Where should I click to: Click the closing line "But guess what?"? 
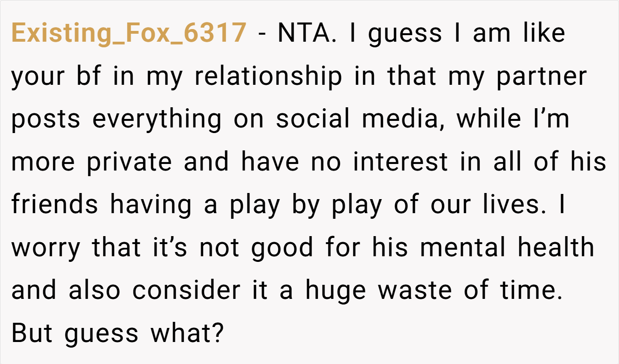pos(116,334)
